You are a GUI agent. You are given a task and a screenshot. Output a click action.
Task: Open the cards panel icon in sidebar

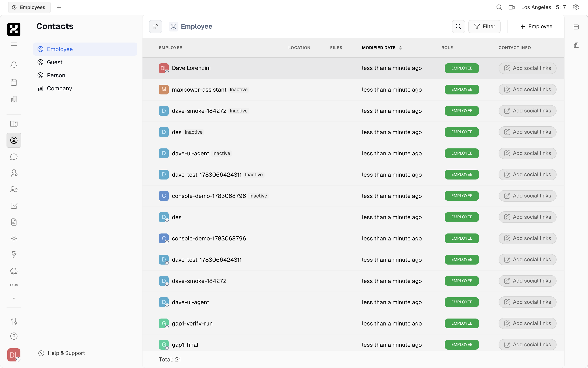(x=14, y=124)
